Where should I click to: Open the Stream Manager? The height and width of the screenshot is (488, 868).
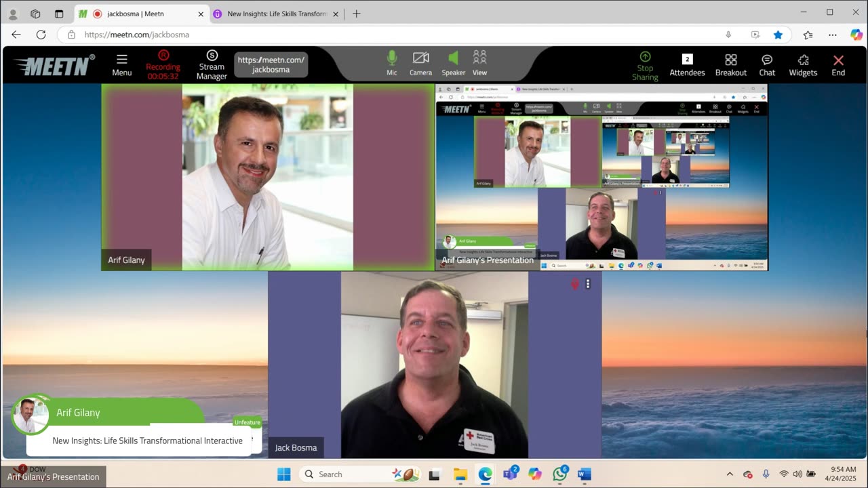coord(212,65)
